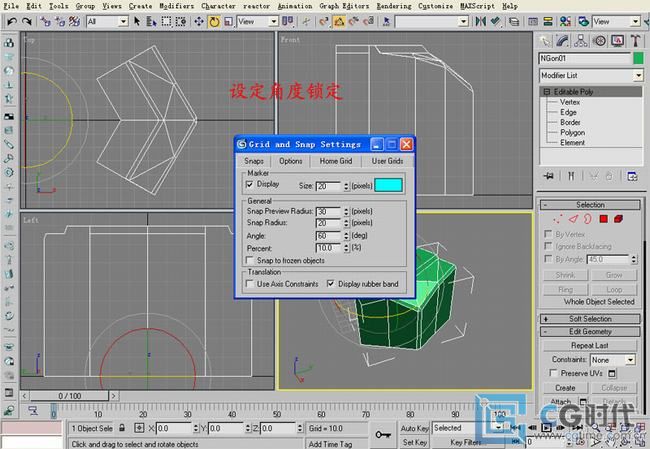Choose the Rectangular Selection Region tool

tap(166, 21)
